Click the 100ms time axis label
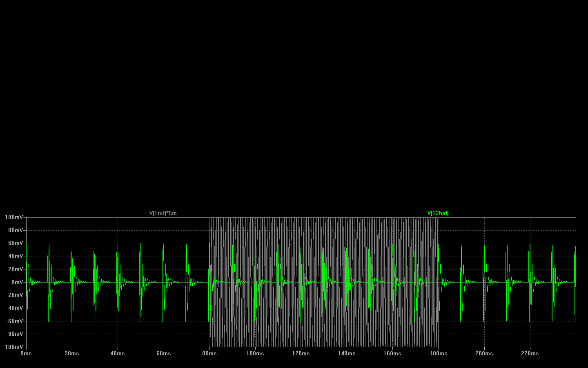The height and width of the screenshot is (368, 588). point(255,353)
